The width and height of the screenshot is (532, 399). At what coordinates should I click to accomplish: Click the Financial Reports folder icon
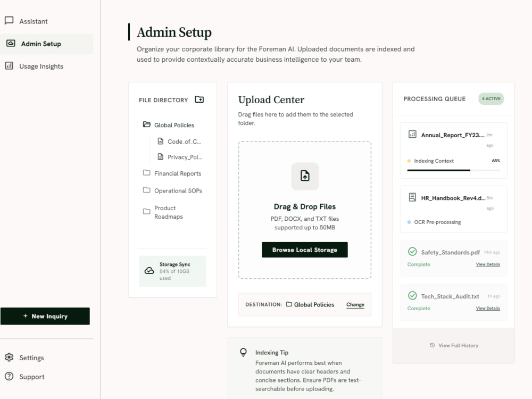(147, 173)
